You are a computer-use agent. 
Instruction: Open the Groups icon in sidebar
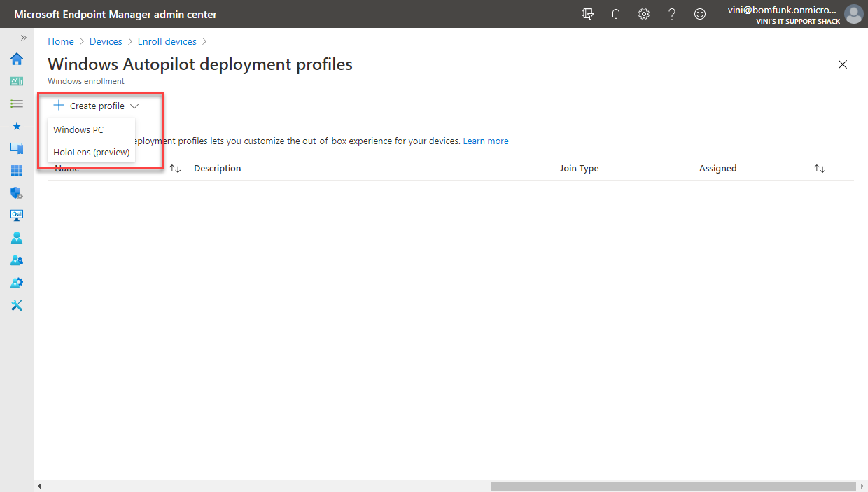(x=17, y=260)
